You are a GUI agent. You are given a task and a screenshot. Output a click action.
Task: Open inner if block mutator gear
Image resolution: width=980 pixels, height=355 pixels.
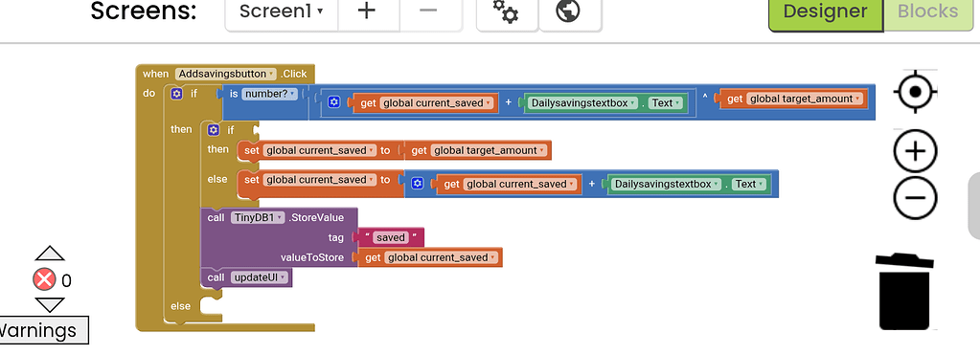pos(214,130)
